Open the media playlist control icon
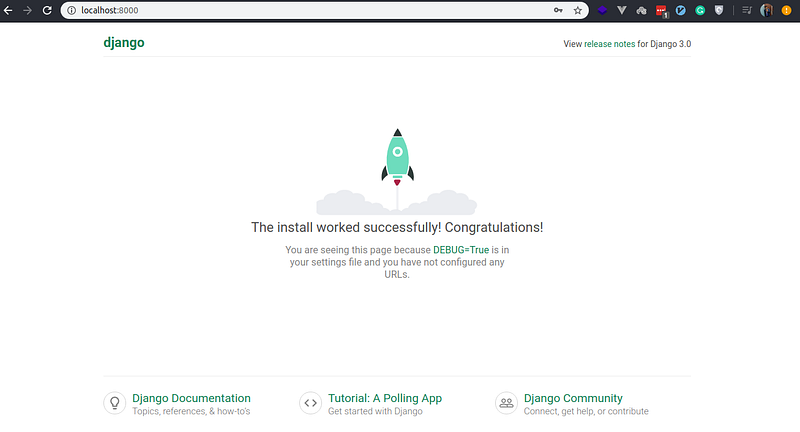 (747, 10)
